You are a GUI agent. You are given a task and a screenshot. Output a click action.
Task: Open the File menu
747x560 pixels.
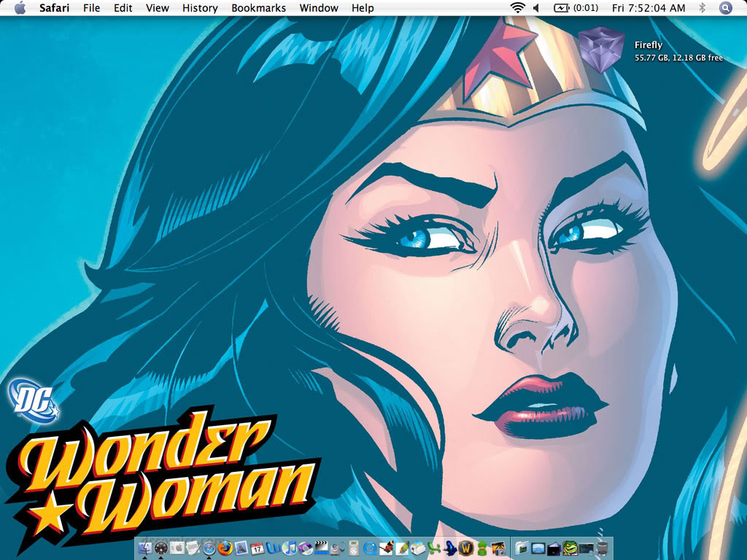[91, 8]
